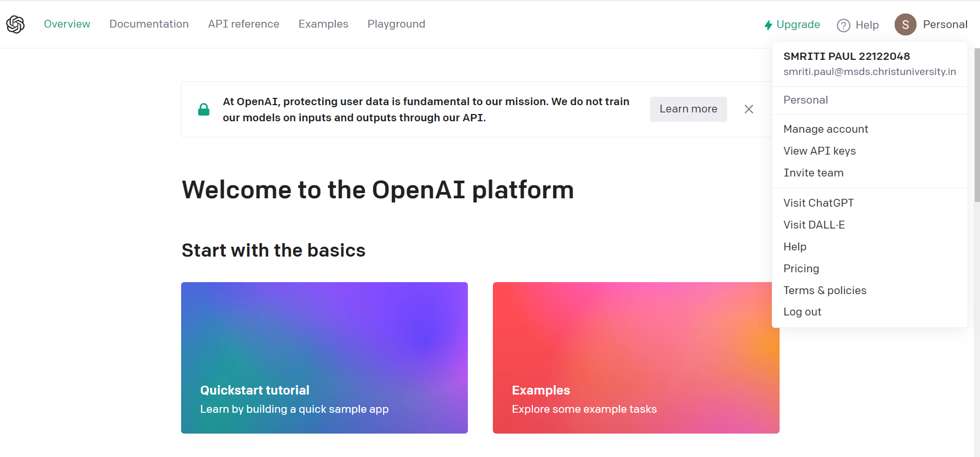Screen dimensions: 980x457
Task: Click the Learn more button
Action: pos(688,109)
